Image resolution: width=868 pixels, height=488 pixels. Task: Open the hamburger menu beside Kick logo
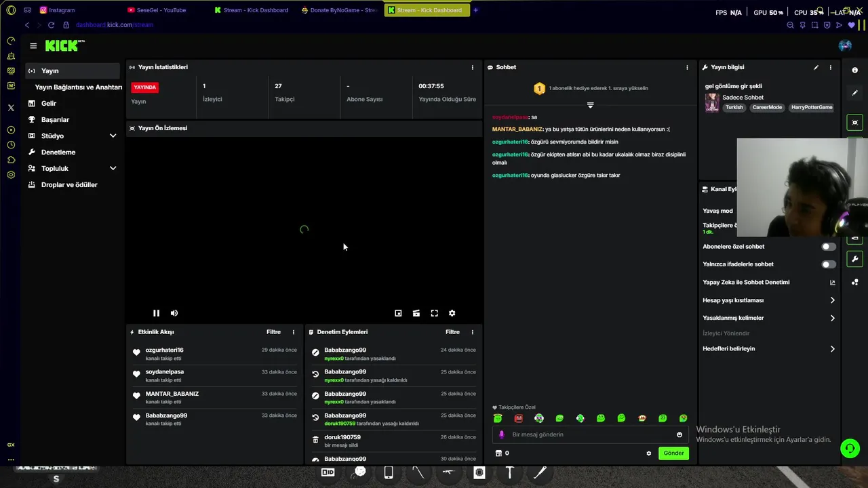(x=33, y=45)
